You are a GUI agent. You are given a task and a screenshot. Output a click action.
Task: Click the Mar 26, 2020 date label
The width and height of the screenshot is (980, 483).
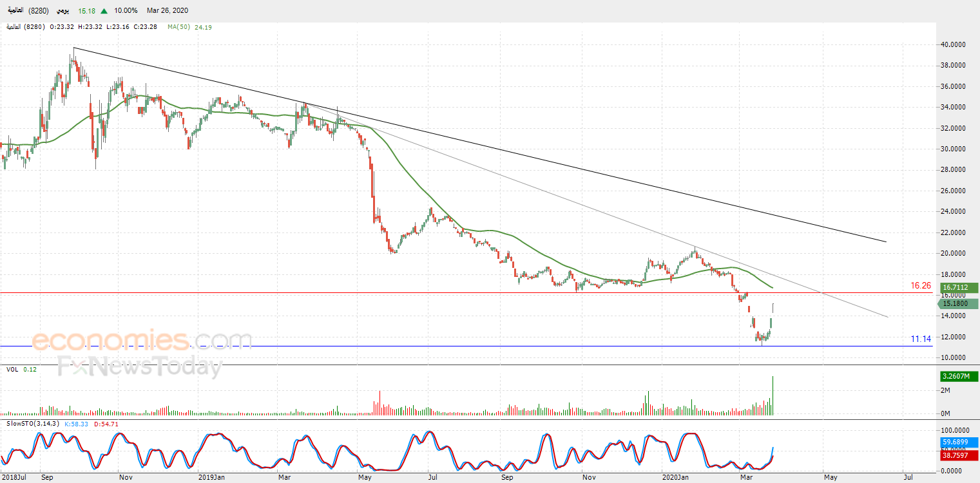click(168, 11)
